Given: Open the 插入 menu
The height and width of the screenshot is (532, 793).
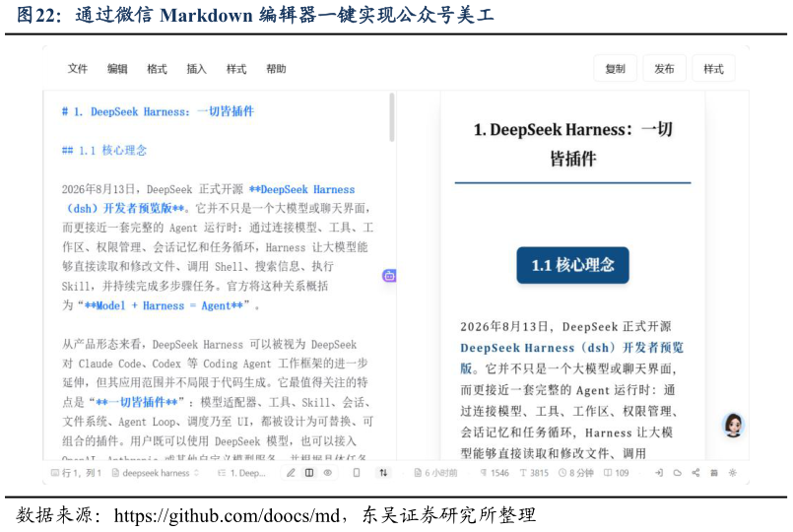Looking at the screenshot, I should [196, 69].
